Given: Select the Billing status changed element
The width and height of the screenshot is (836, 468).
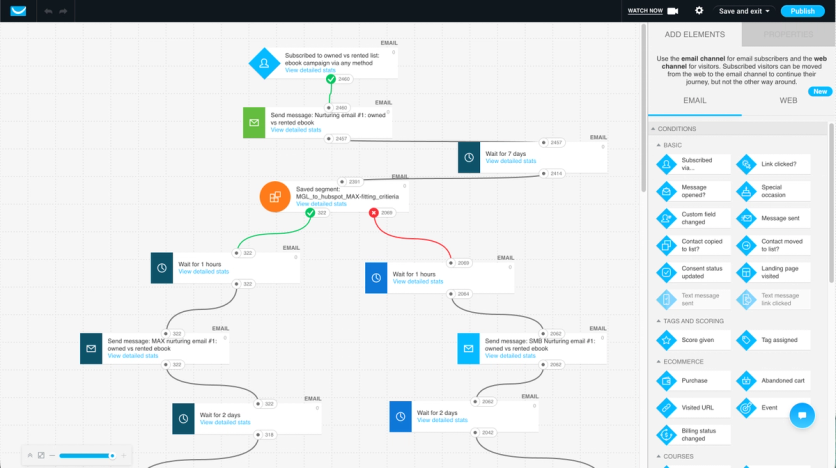Looking at the screenshot, I should pos(693,435).
